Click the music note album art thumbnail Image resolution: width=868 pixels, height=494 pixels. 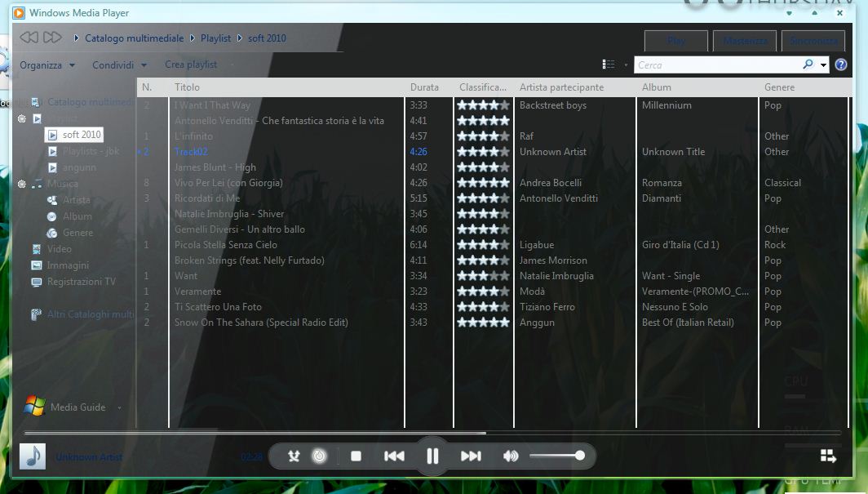tap(33, 456)
